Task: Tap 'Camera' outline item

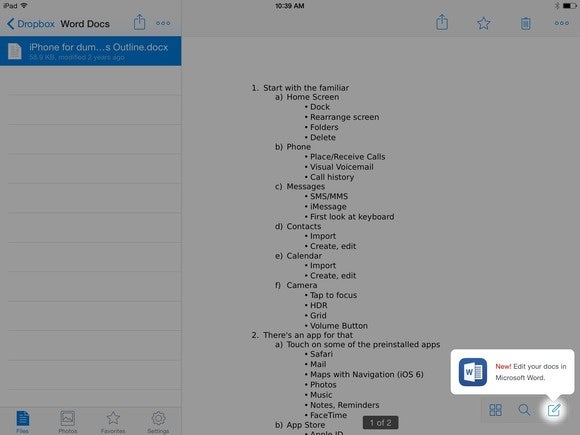Action: [301, 286]
